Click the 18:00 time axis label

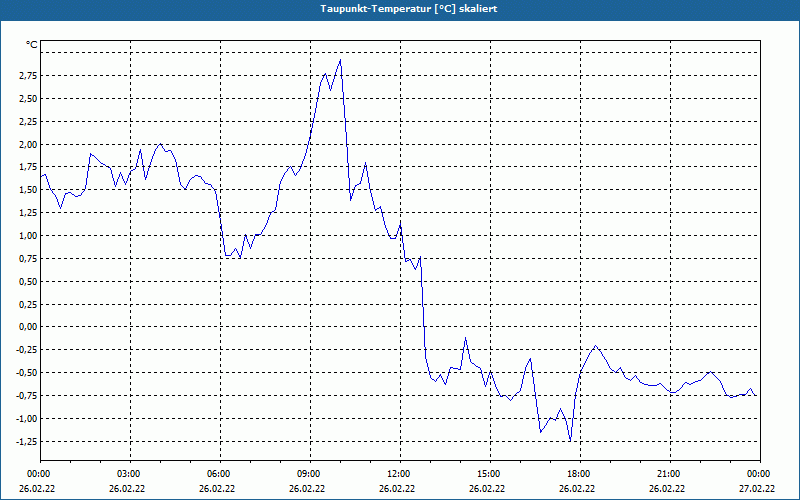(580, 474)
